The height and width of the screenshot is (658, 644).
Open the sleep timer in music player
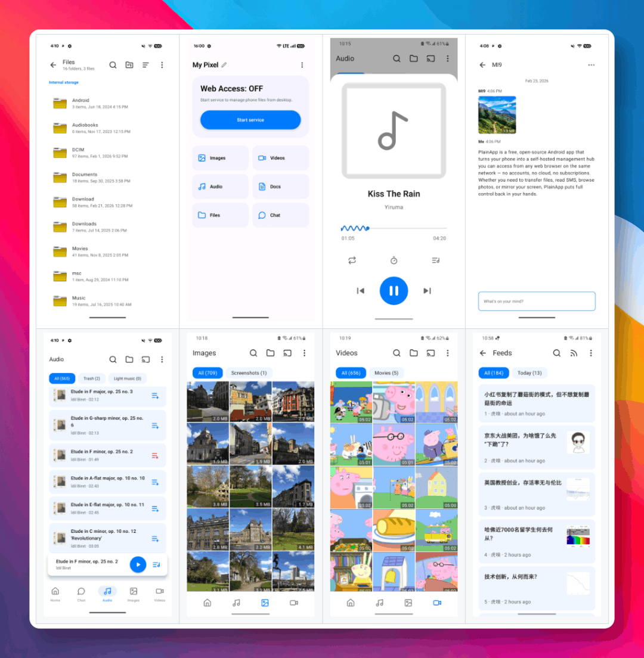click(x=394, y=260)
